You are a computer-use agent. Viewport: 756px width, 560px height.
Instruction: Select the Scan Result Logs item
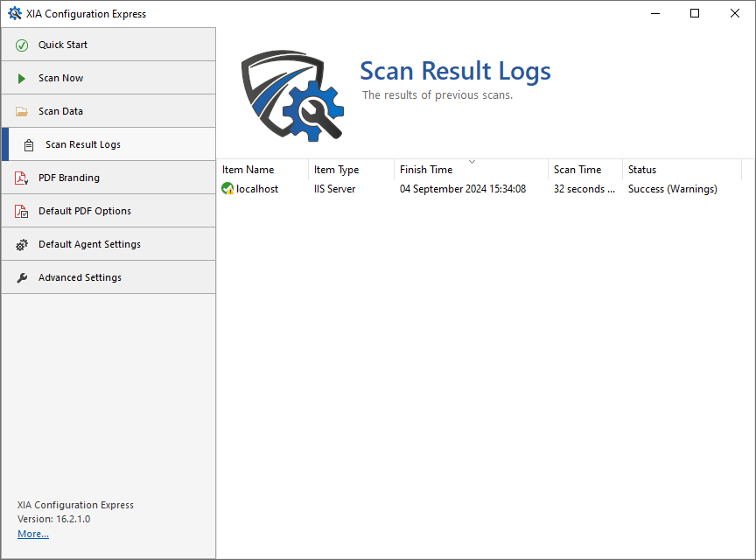pyautogui.click(x=108, y=144)
